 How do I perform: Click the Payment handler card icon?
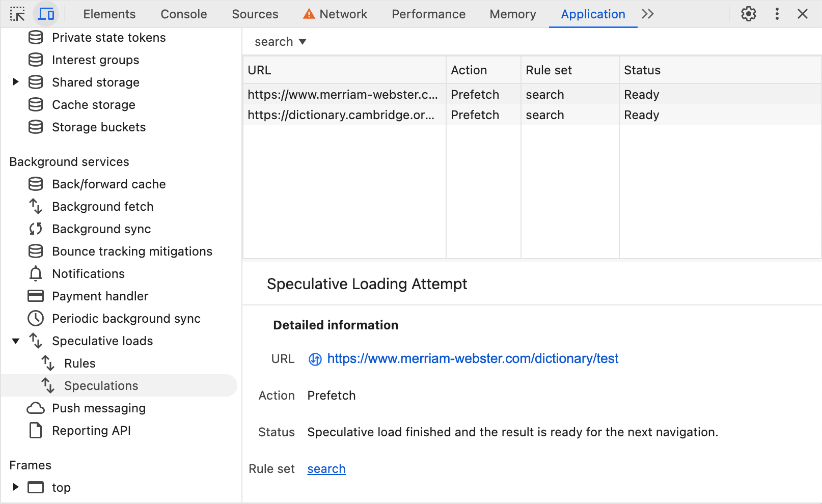coord(35,296)
